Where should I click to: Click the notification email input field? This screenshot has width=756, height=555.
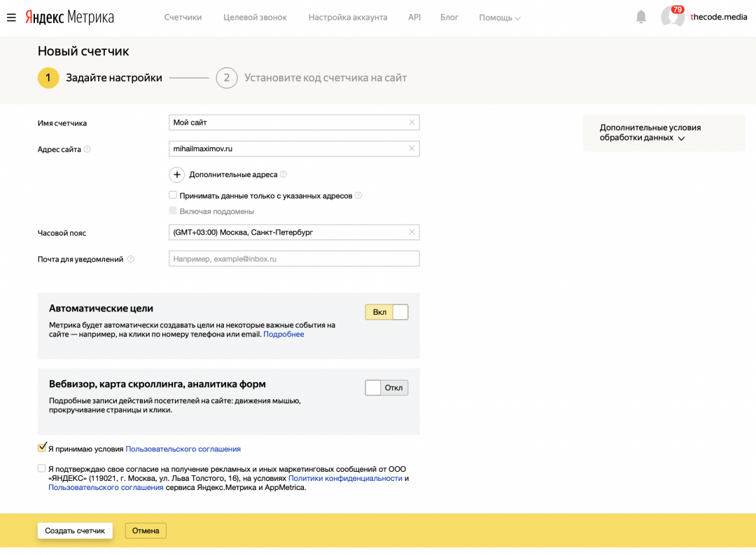pyautogui.click(x=294, y=259)
